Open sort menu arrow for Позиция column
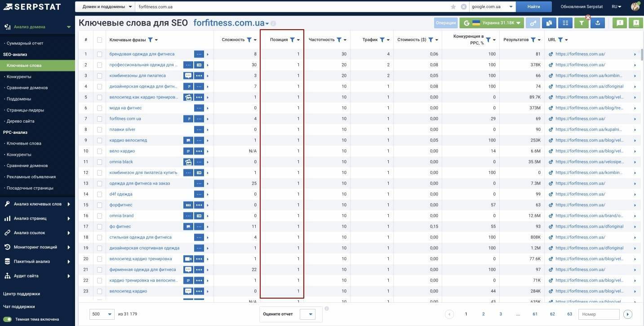Viewport: 644px width, 326px height. point(298,40)
